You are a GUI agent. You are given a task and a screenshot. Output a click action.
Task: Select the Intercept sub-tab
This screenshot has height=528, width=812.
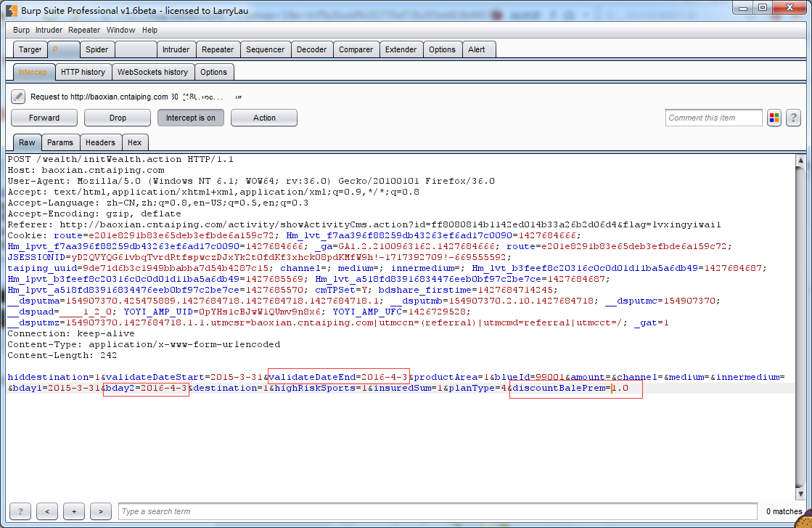pyautogui.click(x=33, y=72)
